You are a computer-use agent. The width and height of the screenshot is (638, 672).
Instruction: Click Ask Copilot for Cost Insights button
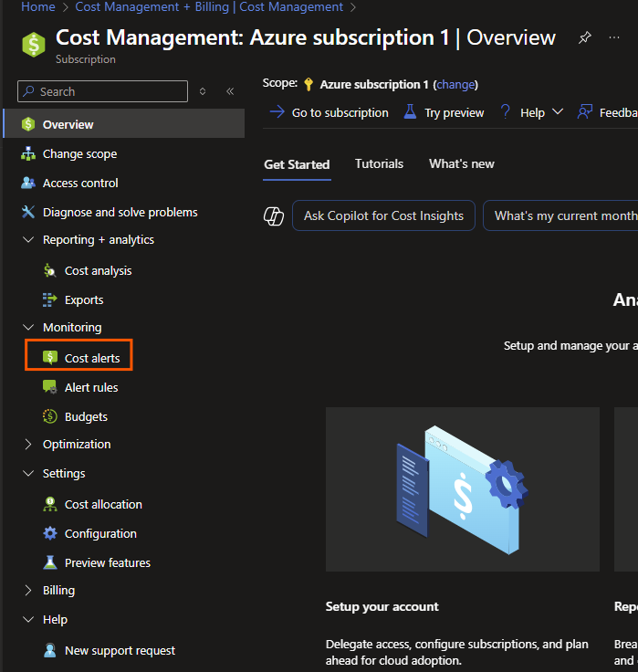pos(383,215)
